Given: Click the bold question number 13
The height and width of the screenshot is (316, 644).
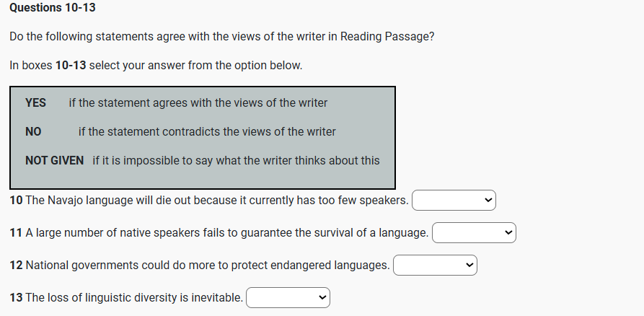Looking at the screenshot, I should click(16, 297).
